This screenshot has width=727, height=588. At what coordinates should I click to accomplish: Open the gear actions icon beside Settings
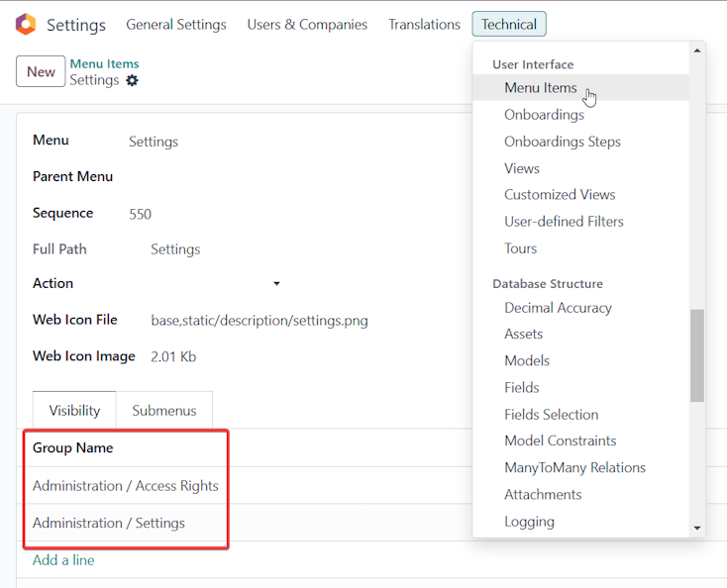point(132,80)
